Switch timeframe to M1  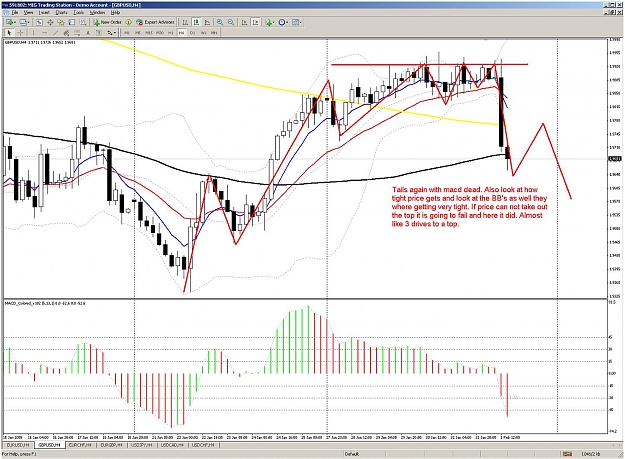click(x=127, y=33)
